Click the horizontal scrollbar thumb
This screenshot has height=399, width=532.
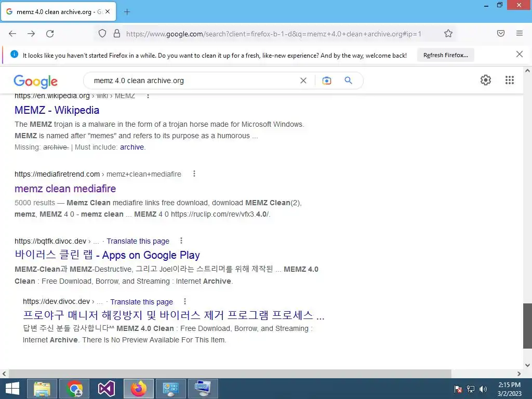pos(230,374)
